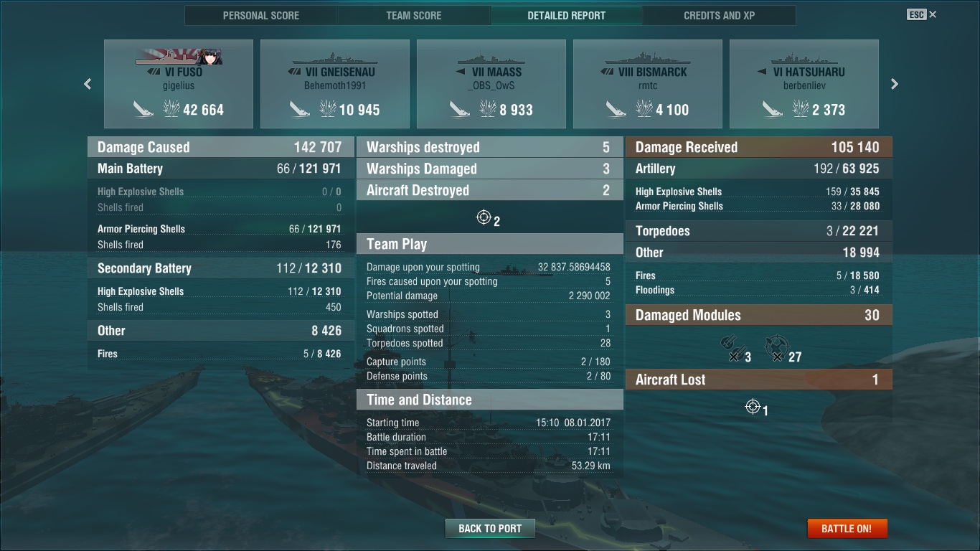Open the Credits and XP tab
Image resolution: width=980 pixels, height=551 pixels.
tap(720, 15)
